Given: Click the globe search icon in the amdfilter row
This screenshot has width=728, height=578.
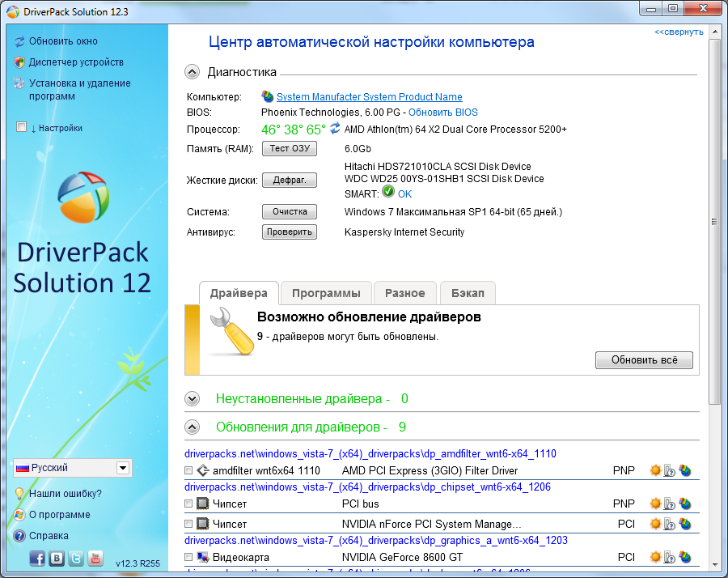Looking at the screenshot, I should point(685,470).
